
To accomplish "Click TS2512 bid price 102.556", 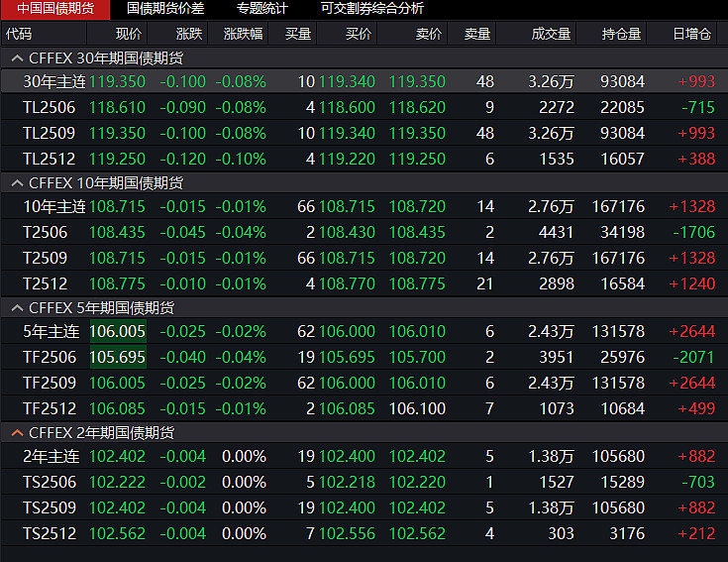I will pyautogui.click(x=347, y=533).
